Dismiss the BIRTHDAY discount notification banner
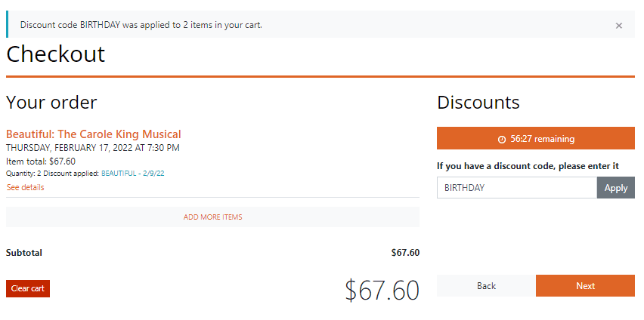Image resolution: width=644 pixels, height=320 pixels. tap(618, 26)
